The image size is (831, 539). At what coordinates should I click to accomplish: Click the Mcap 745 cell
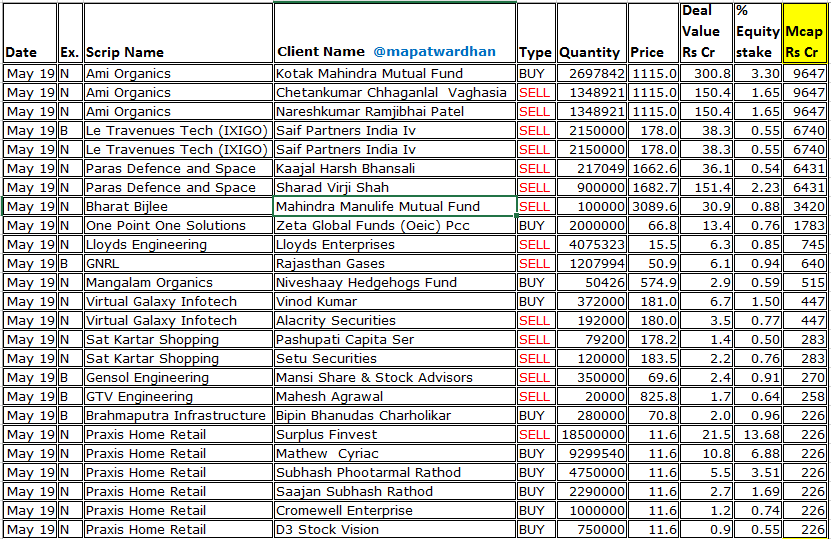click(804, 244)
